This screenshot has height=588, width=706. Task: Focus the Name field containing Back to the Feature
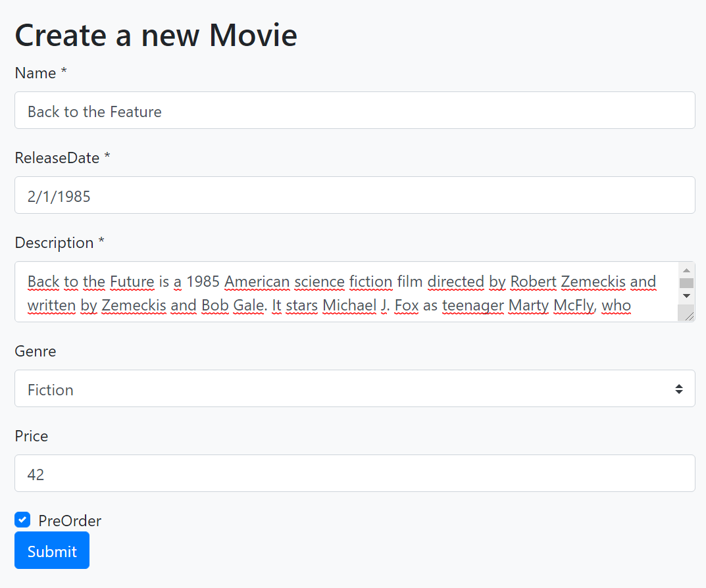coord(355,110)
